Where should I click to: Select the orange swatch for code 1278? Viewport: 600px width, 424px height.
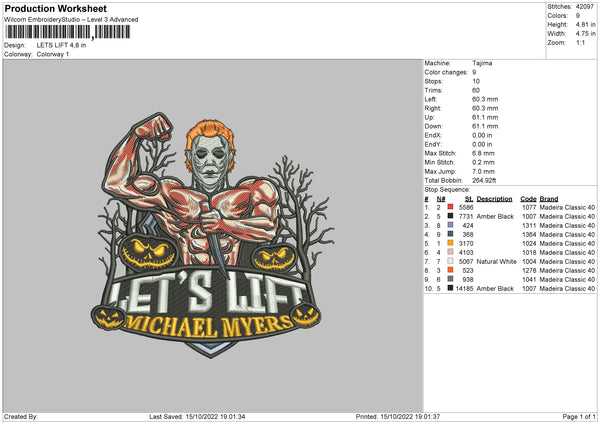click(x=450, y=270)
